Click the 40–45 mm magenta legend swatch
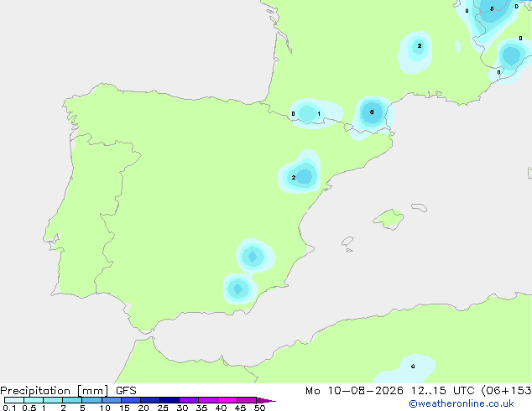 [x=227, y=400]
